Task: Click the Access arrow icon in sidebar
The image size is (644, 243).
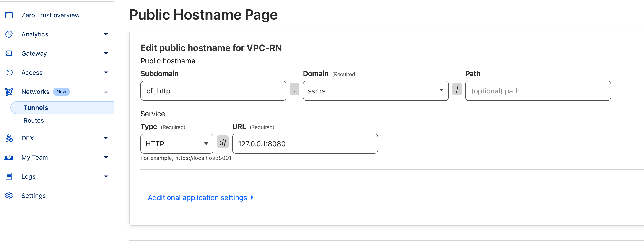Action: (x=9, y=72)
